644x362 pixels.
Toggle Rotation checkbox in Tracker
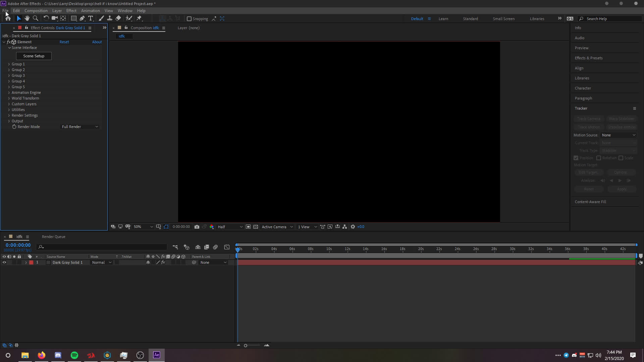pos(599,158)
